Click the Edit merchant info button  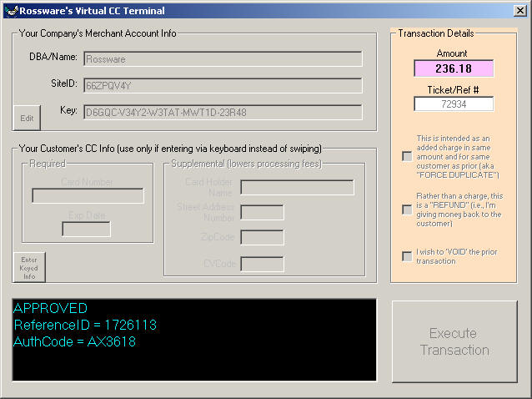point(27,118)
